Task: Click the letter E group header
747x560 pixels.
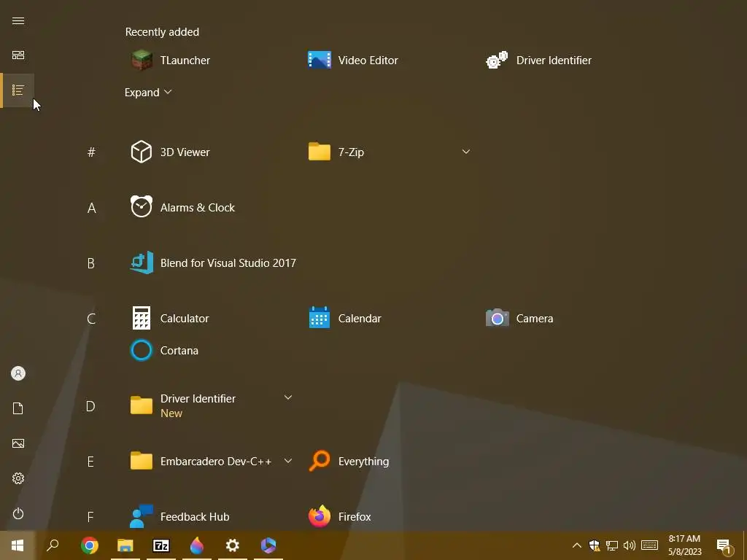Action: (x=90, y=462)
